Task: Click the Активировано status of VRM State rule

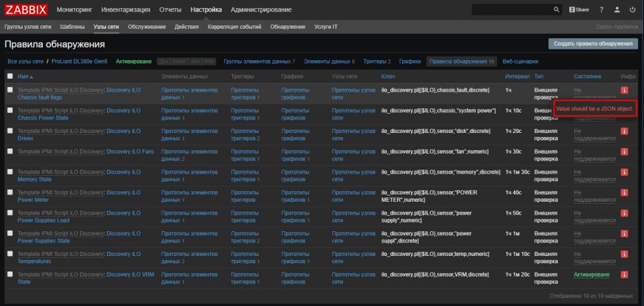Action: 591,275
